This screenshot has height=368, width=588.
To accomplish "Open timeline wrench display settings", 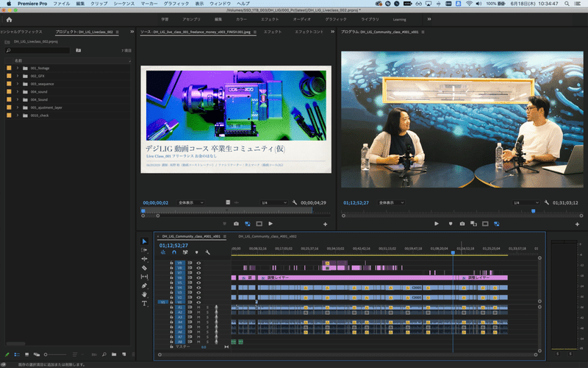I will pos(208,252).
